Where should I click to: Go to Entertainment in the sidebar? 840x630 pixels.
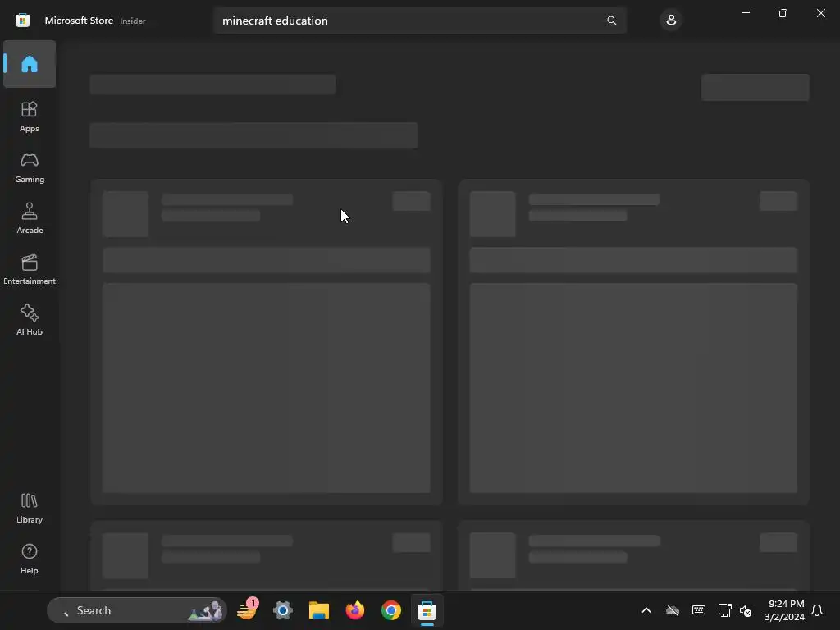tap(30, 269)
